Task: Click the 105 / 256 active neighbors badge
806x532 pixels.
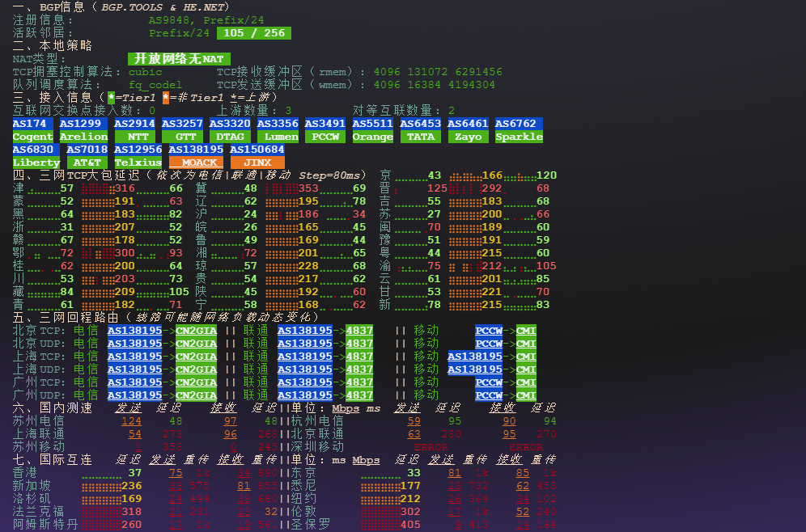Action: [253, 33]
